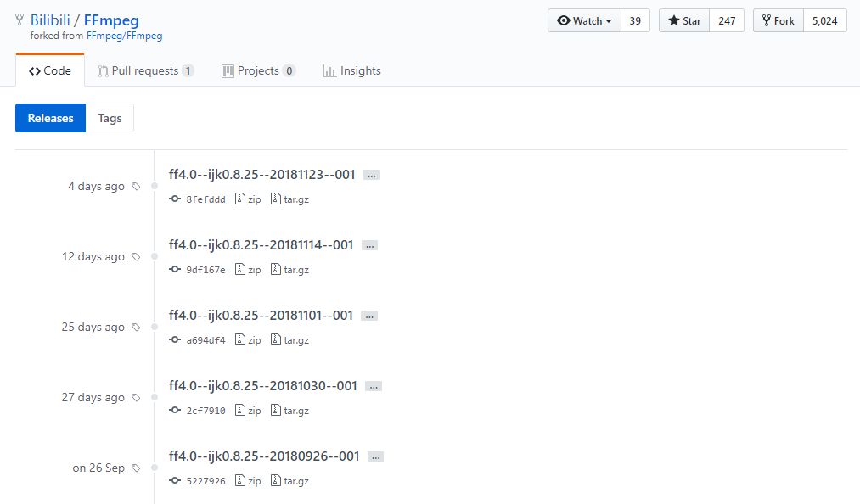
Task: Click the 'on 26 Sep' timestamp
Action: (x=98, y=468)
